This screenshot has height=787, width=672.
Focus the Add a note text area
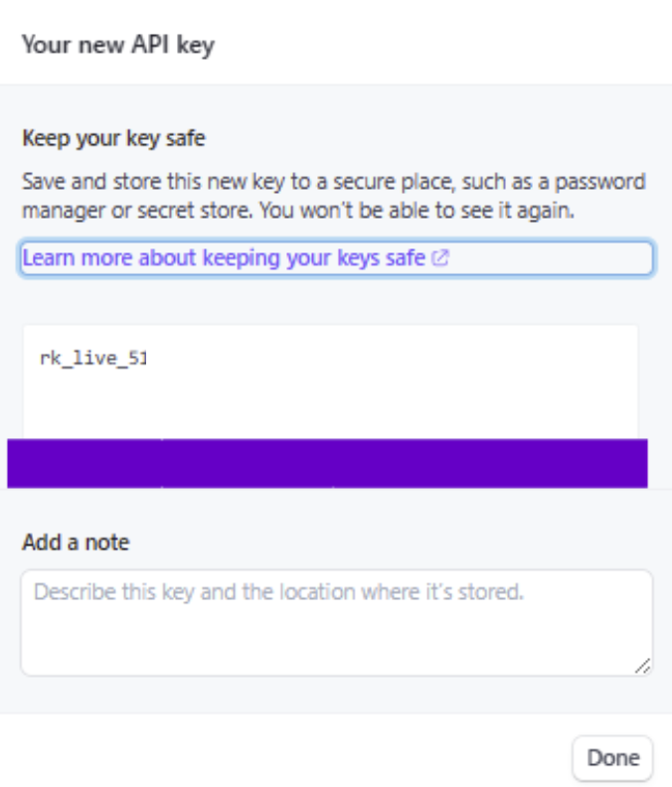[336, 623]
